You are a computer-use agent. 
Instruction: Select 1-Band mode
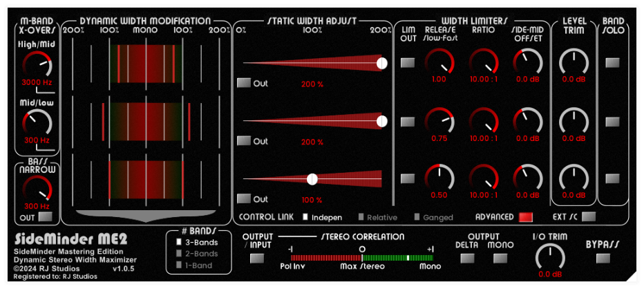pos(180,265)
